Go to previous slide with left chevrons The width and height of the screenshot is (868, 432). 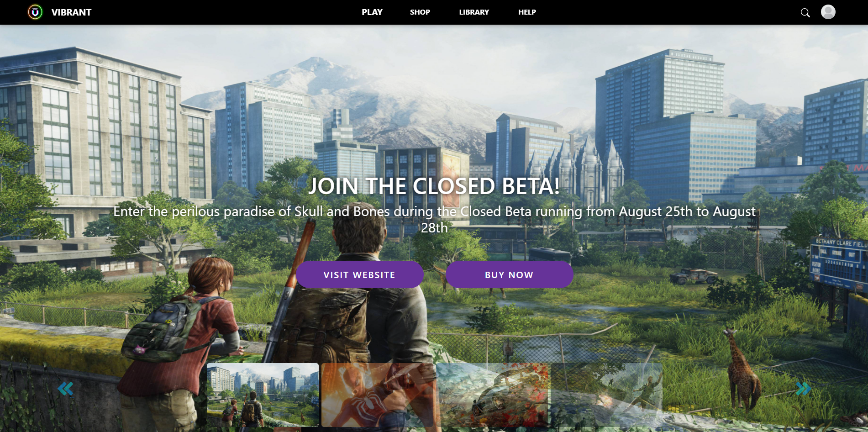(x=65, y=389)
